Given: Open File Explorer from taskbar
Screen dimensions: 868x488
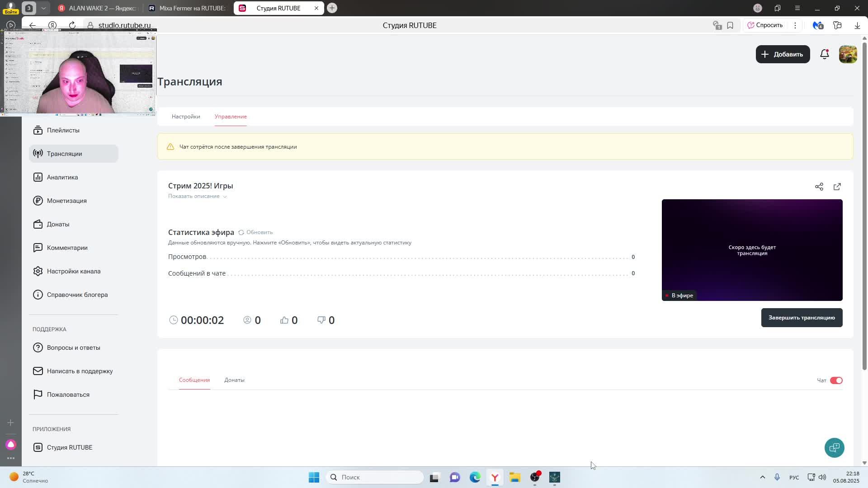Looking at the screenshot, I should (514, 477).
